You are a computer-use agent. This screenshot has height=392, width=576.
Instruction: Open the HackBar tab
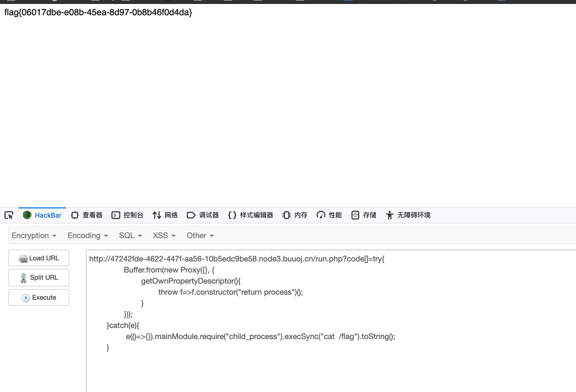(42, 215)
